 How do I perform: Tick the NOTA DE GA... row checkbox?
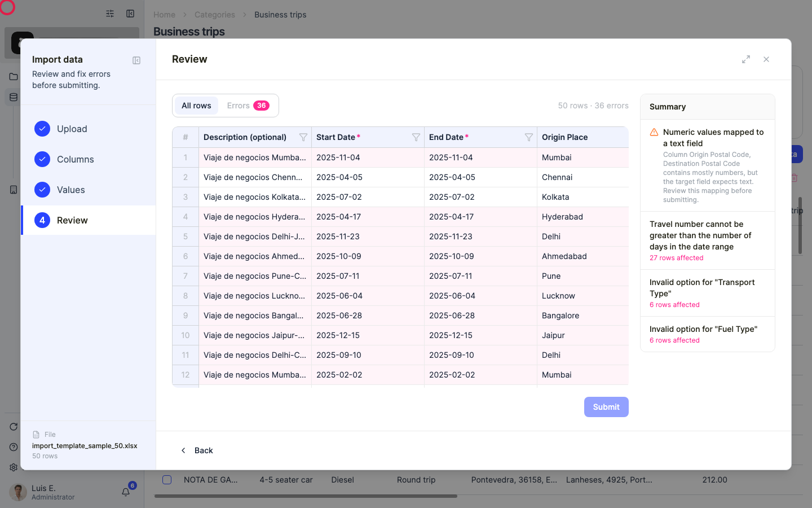pos(167,480)
